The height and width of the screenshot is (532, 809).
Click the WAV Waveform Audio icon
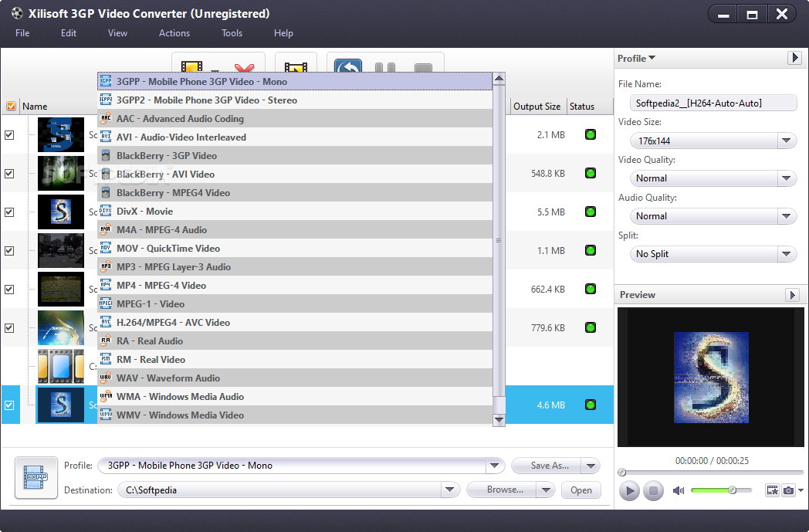point(106,378)
